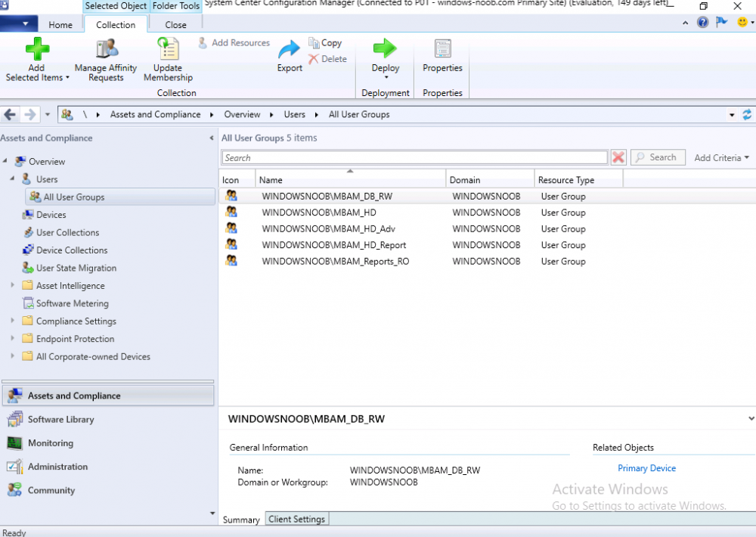The height and width of the screenshot is (537, 756).
Task: Go back with the navigation arrow
Action: 10,115
